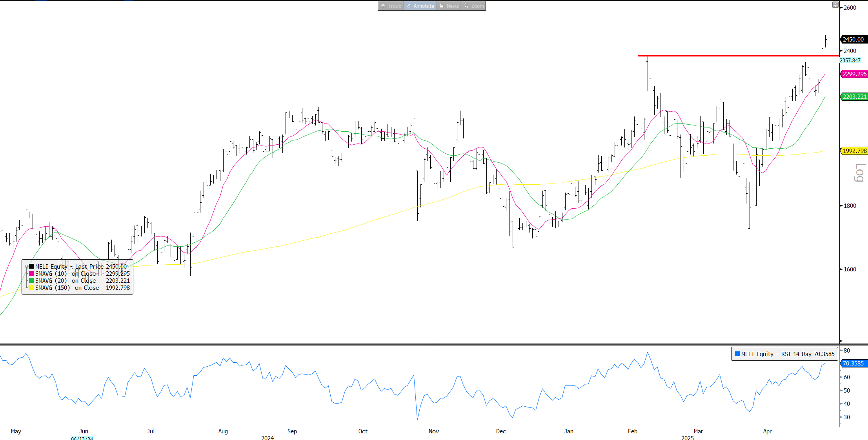Select the Annotate pencil tool
Screen dimensions: 868x440
[420, 6]
